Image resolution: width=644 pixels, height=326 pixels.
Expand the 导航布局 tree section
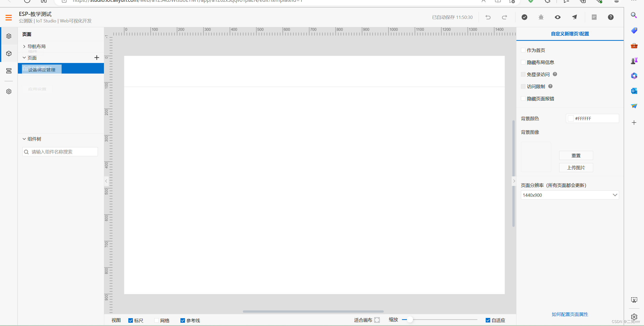tap(24, 46)
